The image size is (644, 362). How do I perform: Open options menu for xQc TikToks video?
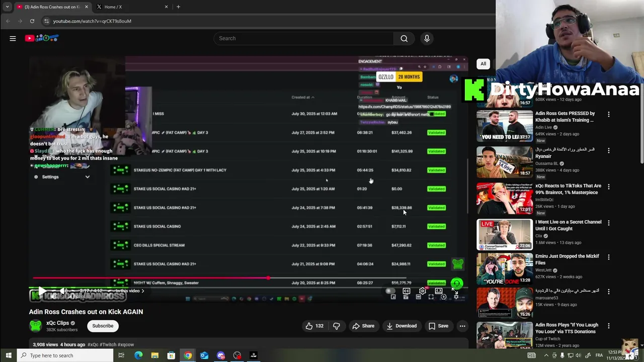(x=608, y=187)
